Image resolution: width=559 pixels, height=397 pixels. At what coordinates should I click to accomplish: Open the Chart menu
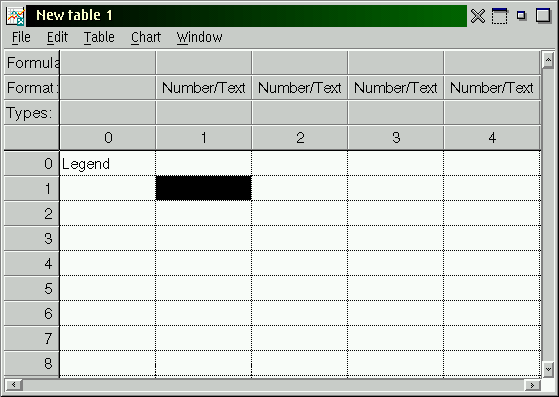(146, 37)
